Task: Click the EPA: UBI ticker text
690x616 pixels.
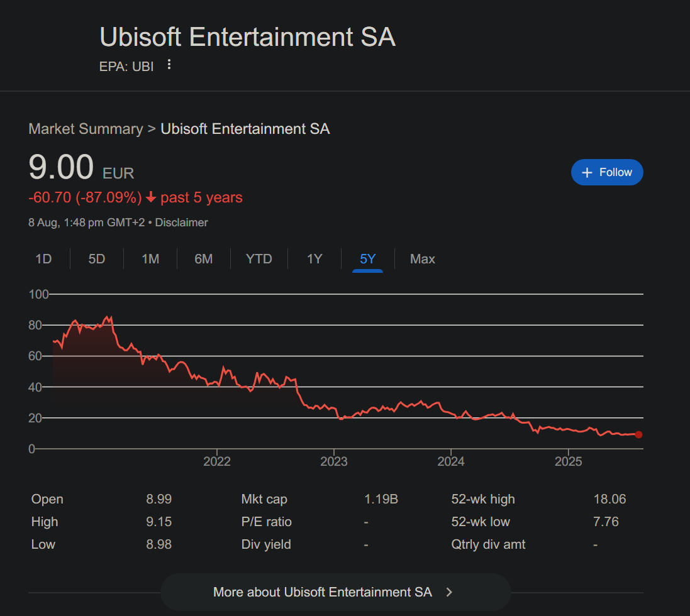Action: click(x=126, y=67)
